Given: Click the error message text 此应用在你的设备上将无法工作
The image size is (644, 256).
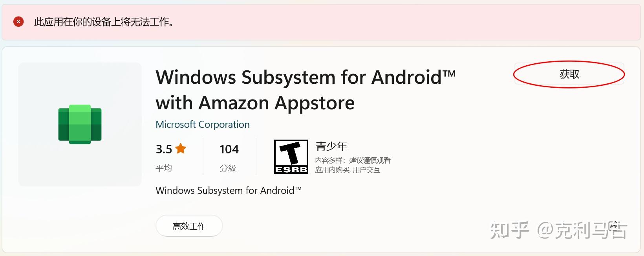Looking at the screenshot, I should (104, 22).
